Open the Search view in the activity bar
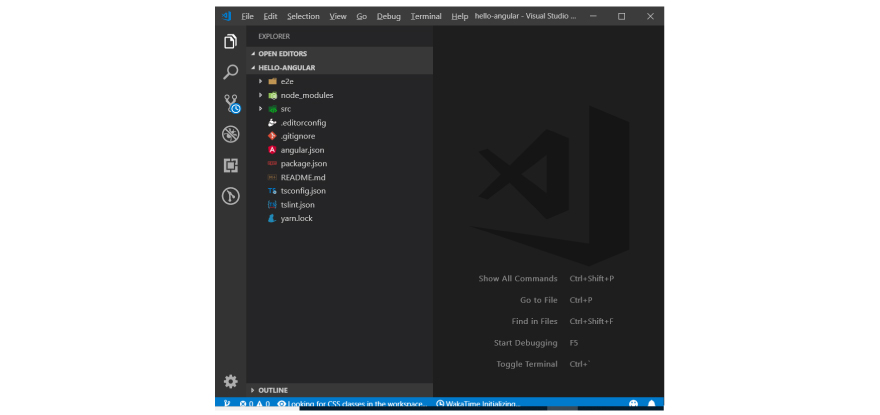The width and height of the screenshot is (880, 415). click(x=231, y=72)
